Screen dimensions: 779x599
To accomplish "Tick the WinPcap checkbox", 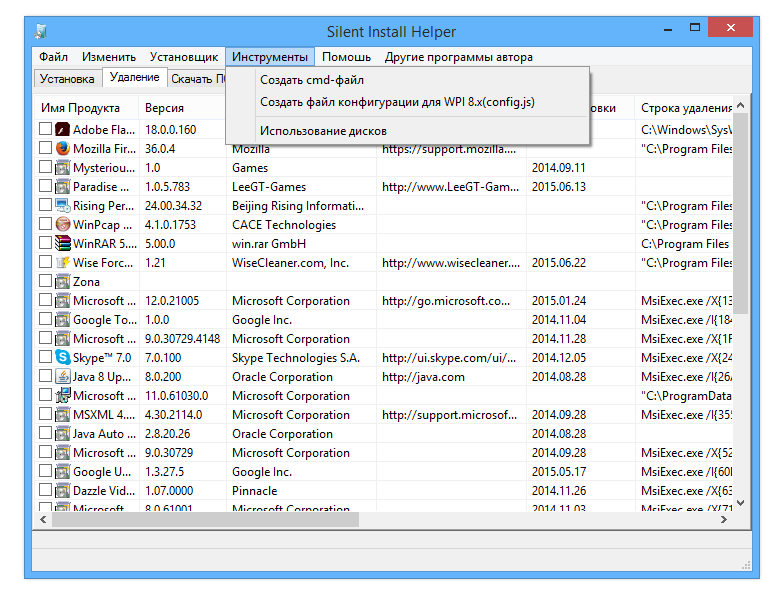I will pyautogui.click(x=45, y=224).
